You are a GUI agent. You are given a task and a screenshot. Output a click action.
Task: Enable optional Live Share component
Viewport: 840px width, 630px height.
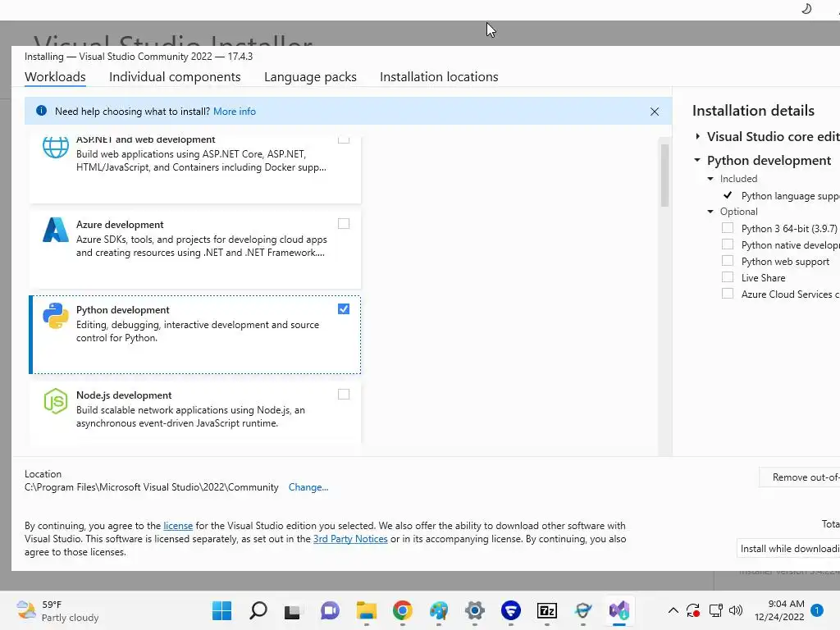pos(728,277)
